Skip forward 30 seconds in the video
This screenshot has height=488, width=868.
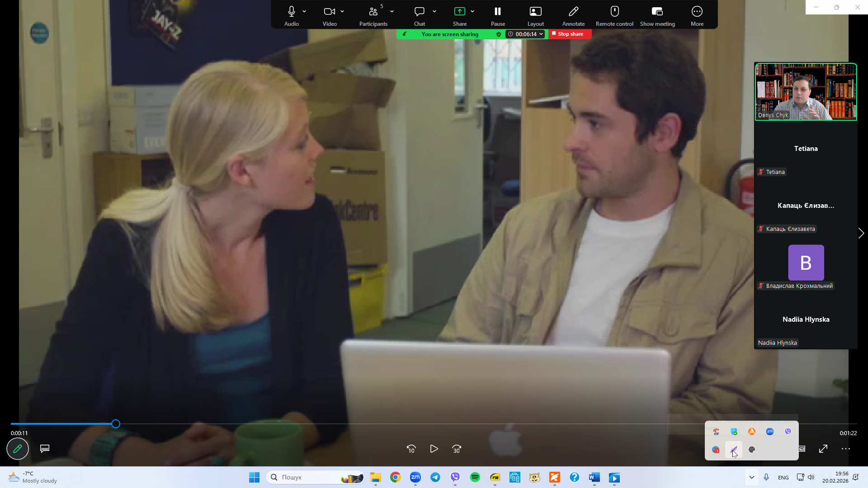457,449
